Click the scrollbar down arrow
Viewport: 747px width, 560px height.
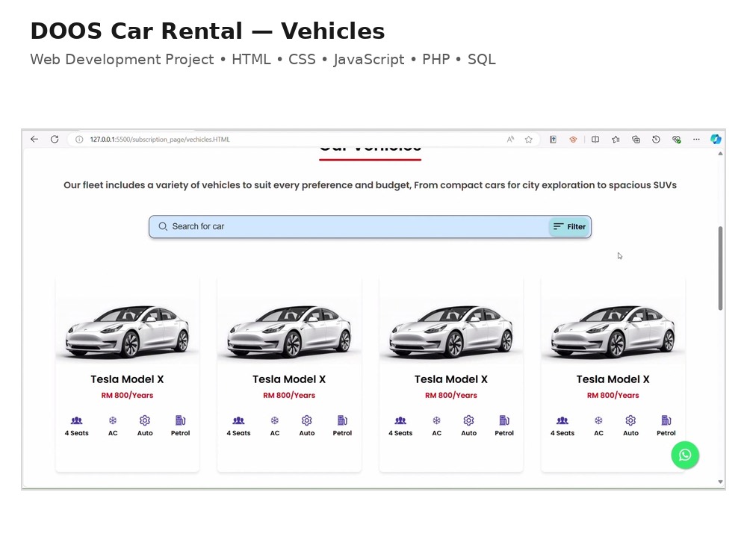720,482
